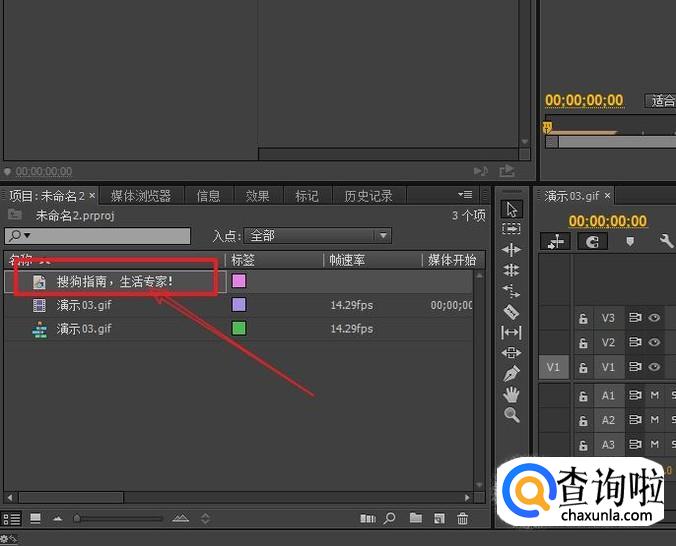676x546 pixels.
Task: Add a marker in the timeline
Action: [x=630, y=241]
